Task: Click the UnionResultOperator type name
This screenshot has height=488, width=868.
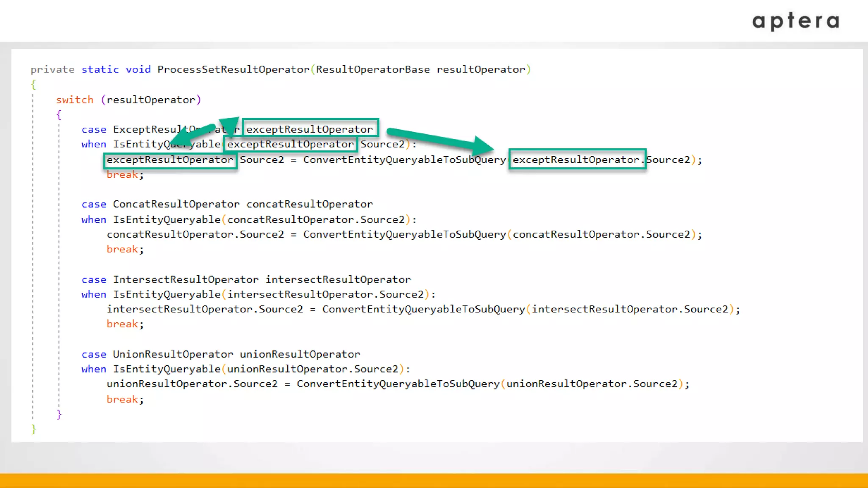Action: click(173, 354)
